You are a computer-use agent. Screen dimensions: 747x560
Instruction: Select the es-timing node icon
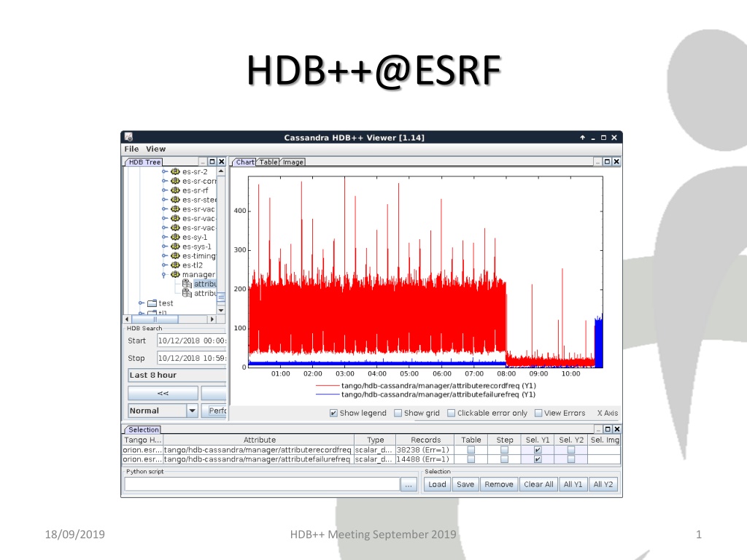pos(175,256)
